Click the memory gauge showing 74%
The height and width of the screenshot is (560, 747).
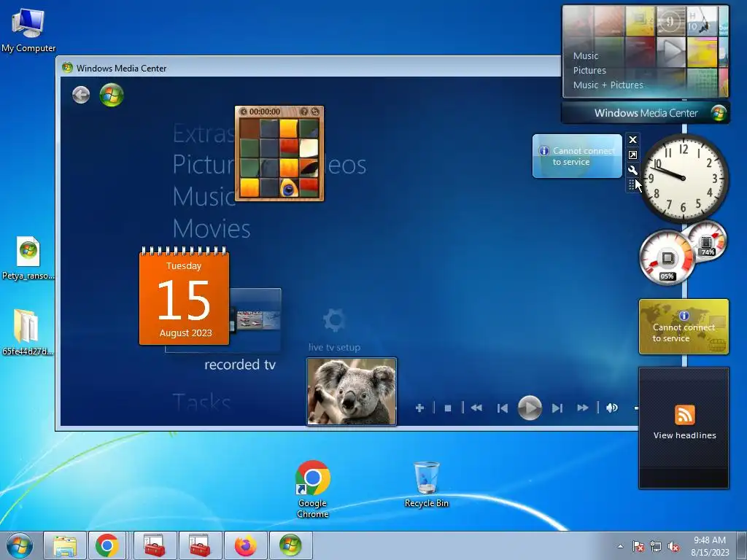707,243
